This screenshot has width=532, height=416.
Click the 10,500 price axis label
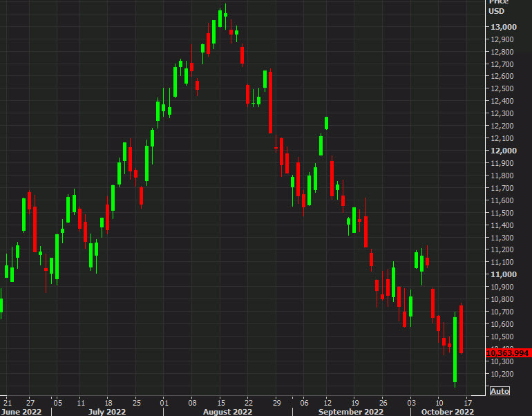click(502, 337)
